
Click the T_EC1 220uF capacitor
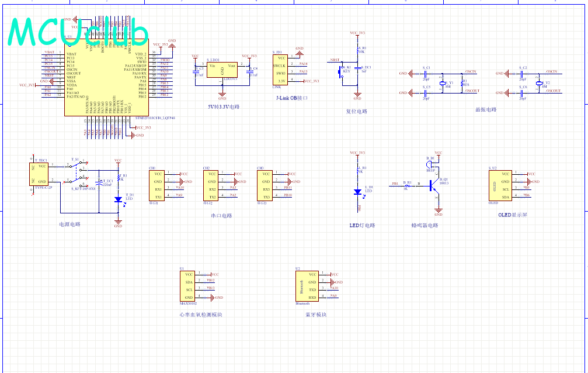99,183
